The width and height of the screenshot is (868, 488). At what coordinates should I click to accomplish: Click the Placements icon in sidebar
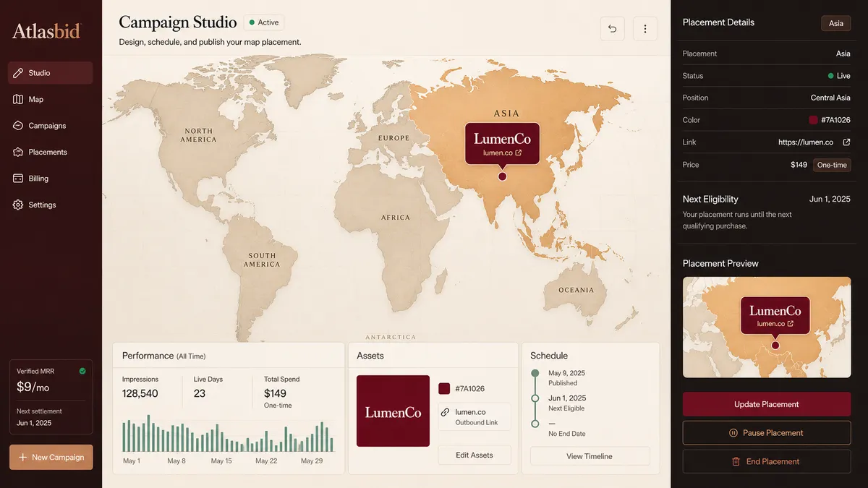(18, 152)
